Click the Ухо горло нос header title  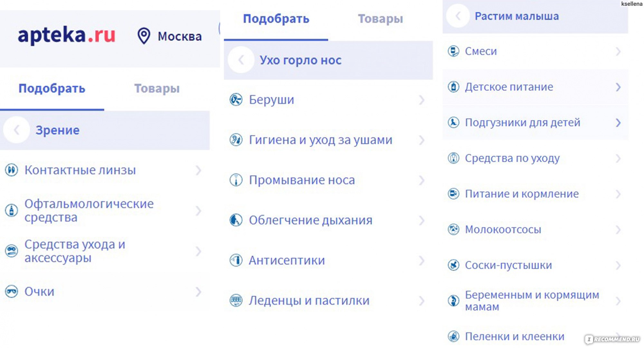click(x=300, y=60)
